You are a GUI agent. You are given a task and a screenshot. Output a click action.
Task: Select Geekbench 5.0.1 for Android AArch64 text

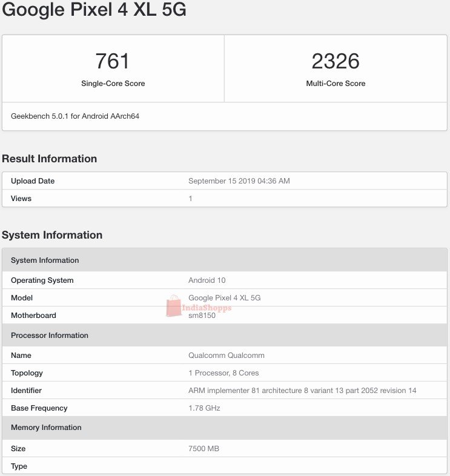[75, 116]
